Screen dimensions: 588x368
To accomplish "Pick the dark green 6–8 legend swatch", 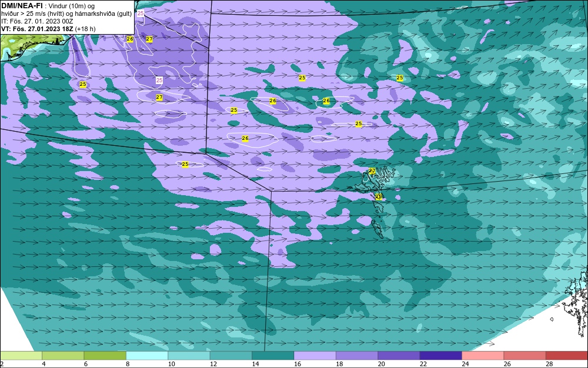I will pos(105,356).
